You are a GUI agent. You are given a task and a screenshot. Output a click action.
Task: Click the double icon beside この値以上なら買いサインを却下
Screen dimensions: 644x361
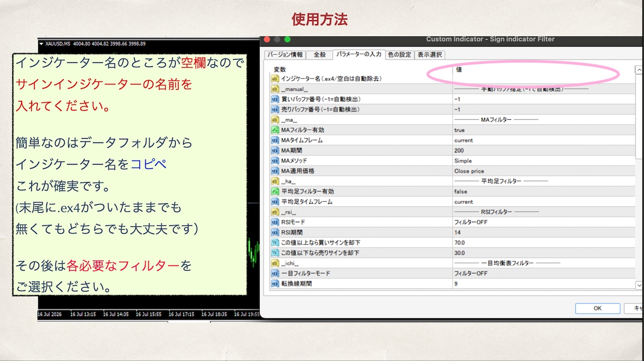[274, 243]
